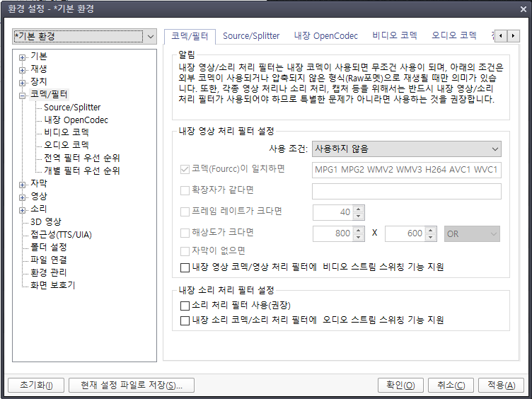
Task: Select 내장 OpenCodec in the tree
Action: click(x=76, y=120)
